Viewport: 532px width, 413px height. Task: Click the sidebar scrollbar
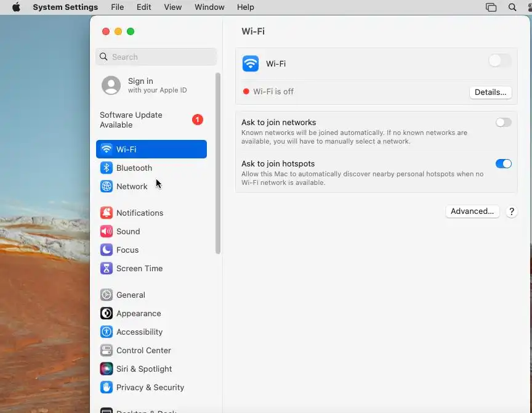[x=218, y=163]
